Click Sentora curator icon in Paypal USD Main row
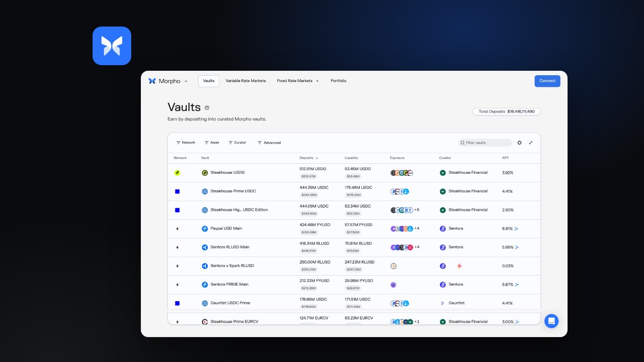The image size is (644, 362). click(x=443, y=229)
